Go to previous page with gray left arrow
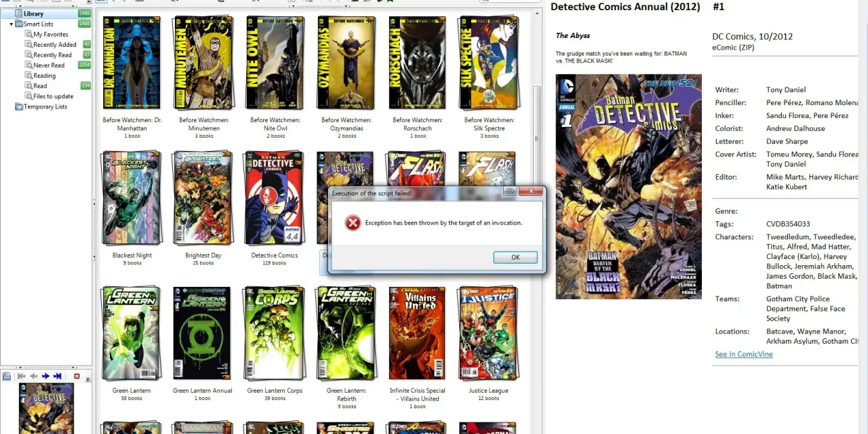Screen dimensions: 868x434 point(34,376)
